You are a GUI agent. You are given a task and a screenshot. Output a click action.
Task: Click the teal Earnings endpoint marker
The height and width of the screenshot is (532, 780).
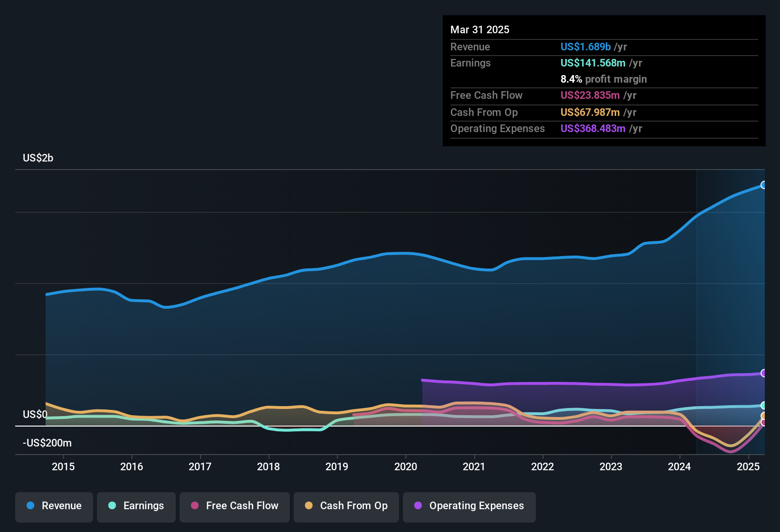coord(763,405)
